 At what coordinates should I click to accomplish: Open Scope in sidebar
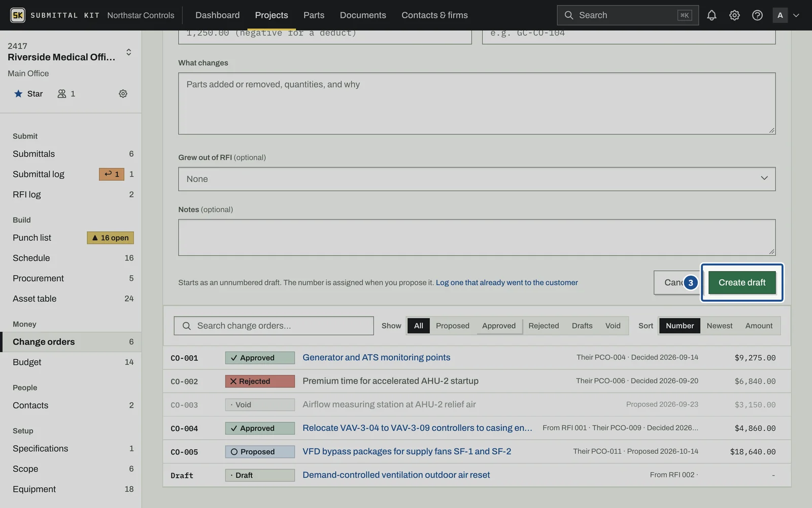[71, 469]
